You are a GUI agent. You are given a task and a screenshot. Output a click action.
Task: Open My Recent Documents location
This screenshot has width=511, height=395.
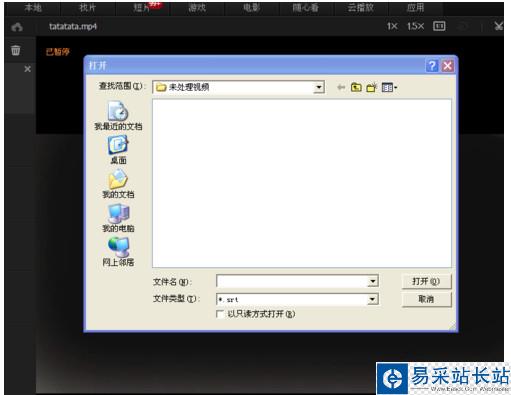coord(118,116)
